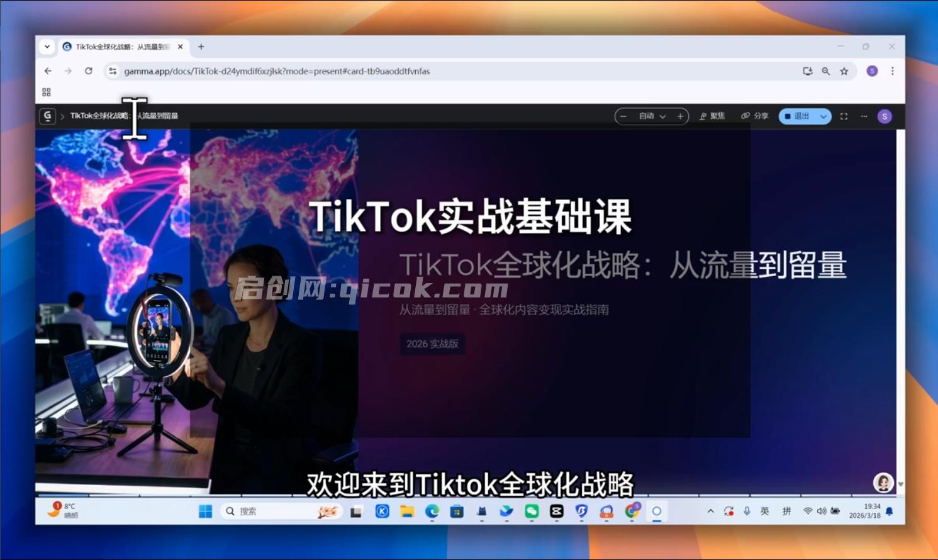Open Task View on taskbar
The height and width of the screenshot is (560, 938).
356,512
